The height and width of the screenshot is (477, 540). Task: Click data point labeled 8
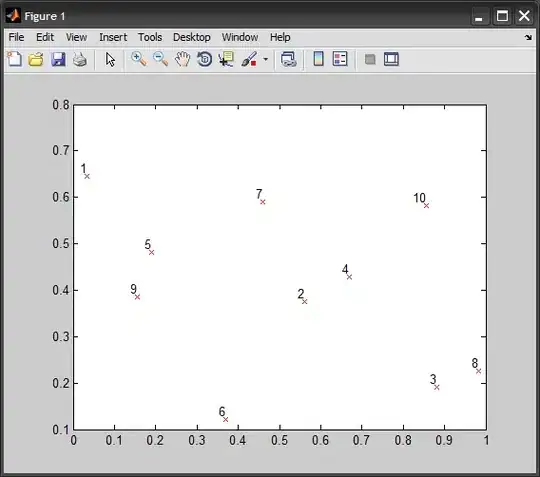click(x=478, y=371)
